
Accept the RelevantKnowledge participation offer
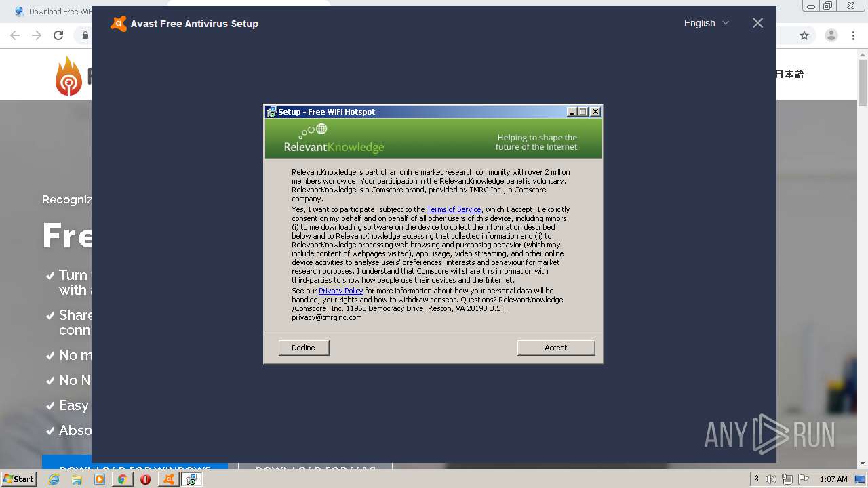pyautogui.click(x=555, y=348)
